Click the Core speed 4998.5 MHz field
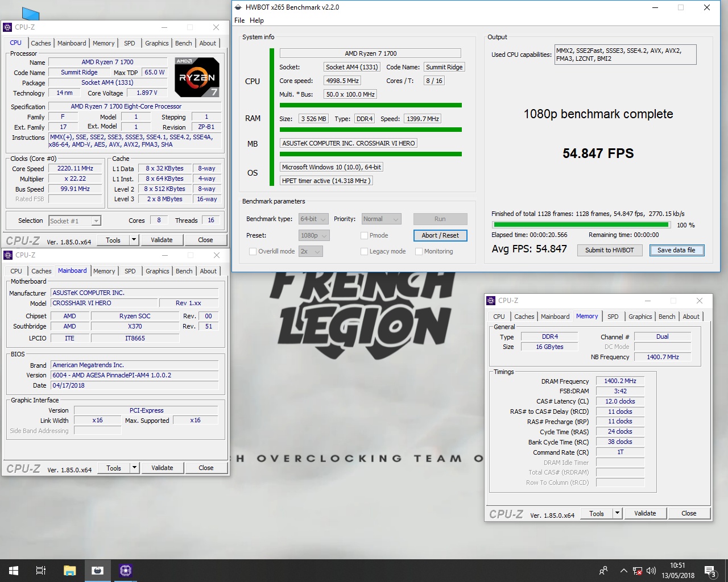728x582 pixels. click(x=342, y=81)
